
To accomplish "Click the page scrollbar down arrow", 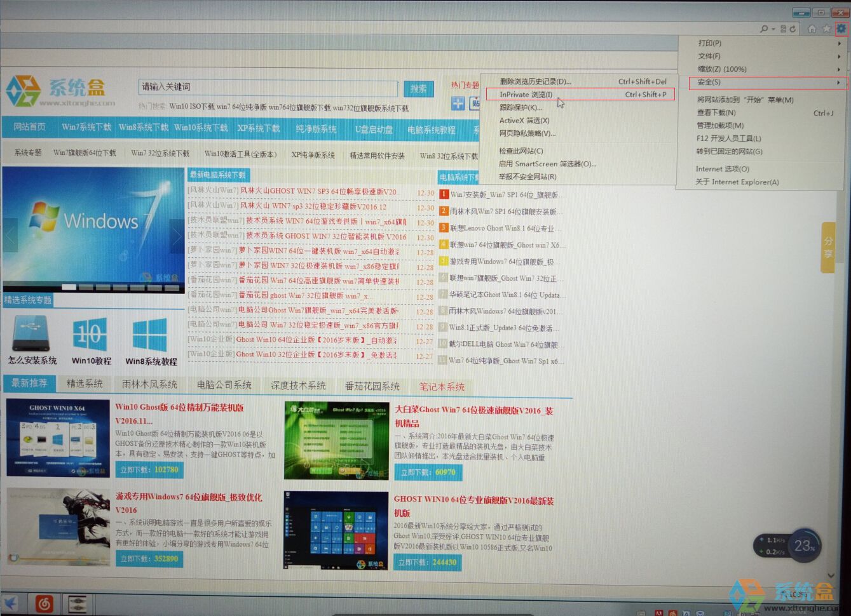I will pyautogui.click(x=831, y=575).
